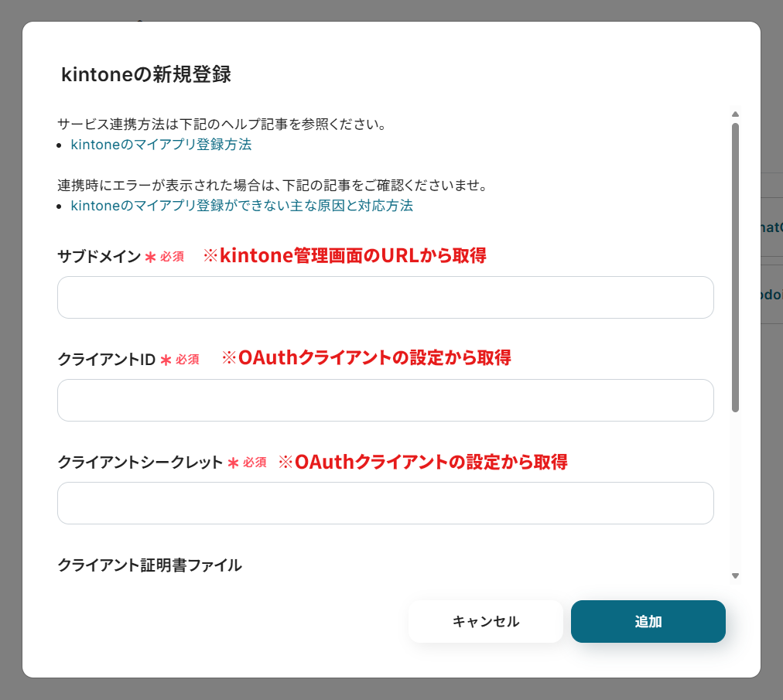Click the dialog's vertical scrollbar thumb
Image resolution: width=783 pixels, height=700 pixels.
tap(735, 268)
